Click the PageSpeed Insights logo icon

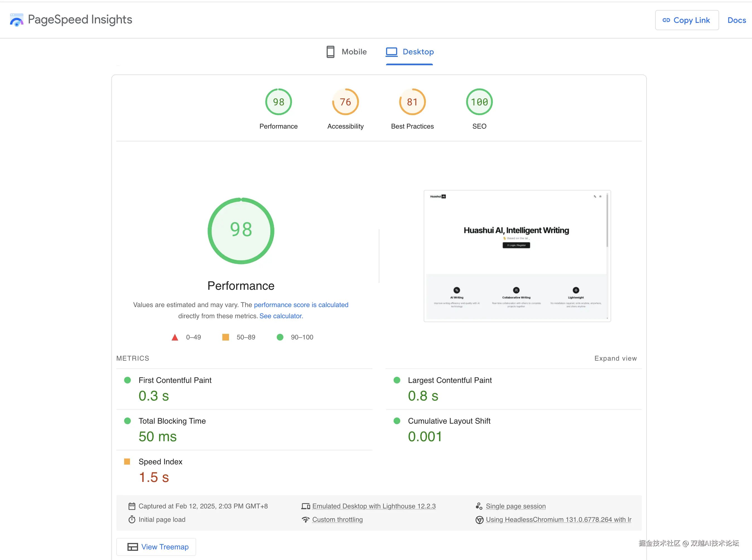[16, 20]
